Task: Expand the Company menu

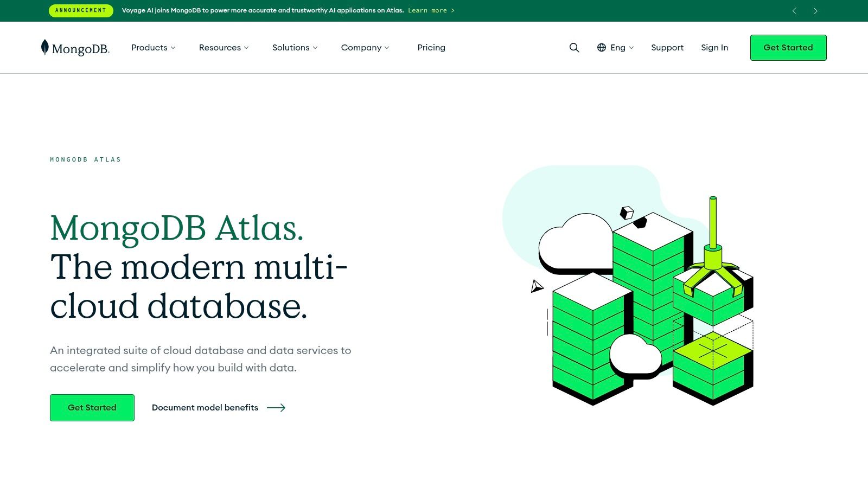Action: click(365, 48)
